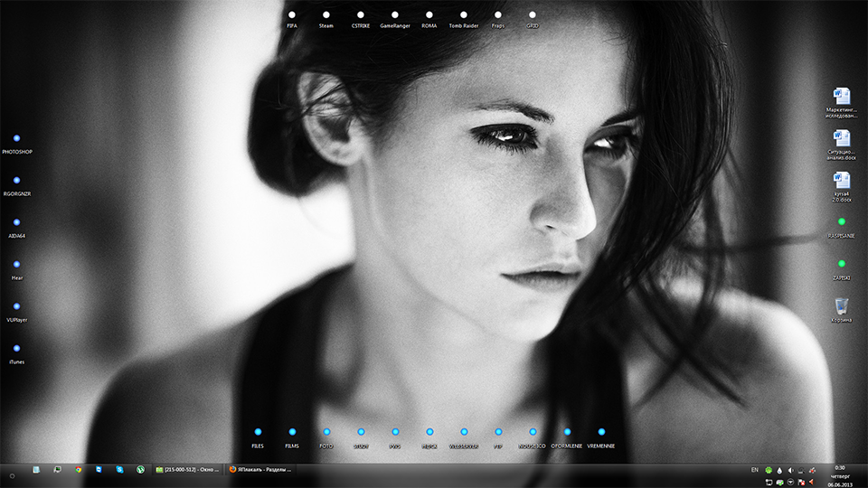Open the green RASPISANIE shortcut
Screen dimensions: 868x488
(x=842, y=222)
